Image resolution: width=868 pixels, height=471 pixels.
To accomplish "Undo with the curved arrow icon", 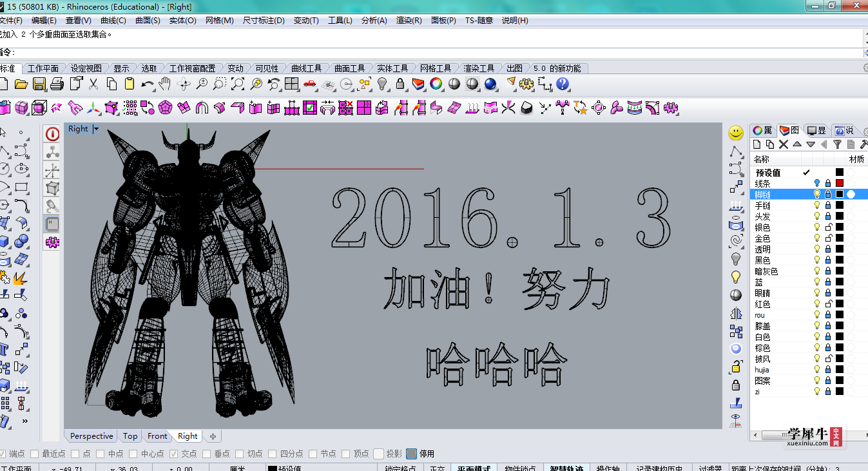I will tap(148, 84).
